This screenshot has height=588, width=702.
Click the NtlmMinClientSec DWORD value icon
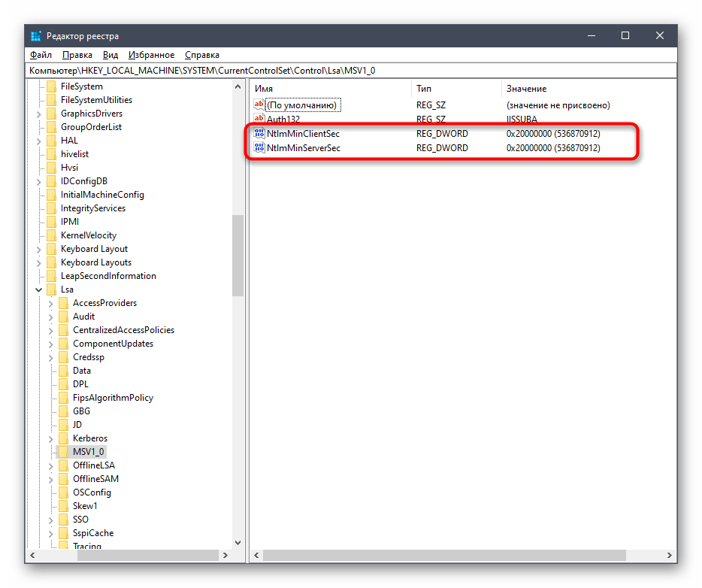pyautogui.click(x=259, y=134)
